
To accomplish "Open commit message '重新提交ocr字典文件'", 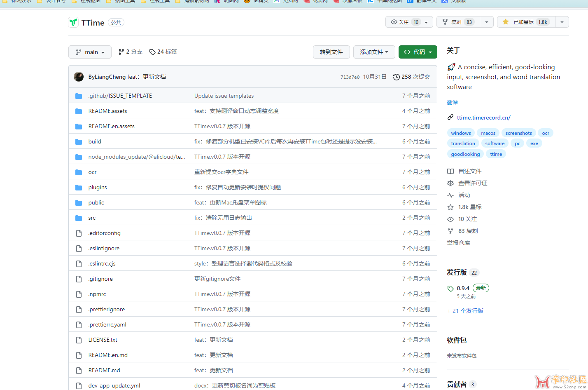I will pyautogui.click(x=222, y=172).
